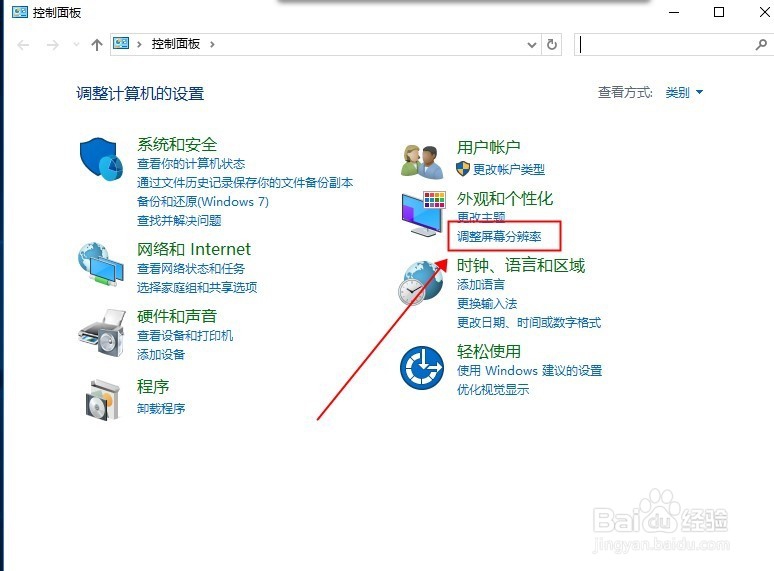
Task: Click 查看设备和打印机
Action: (x=185, y=336)
